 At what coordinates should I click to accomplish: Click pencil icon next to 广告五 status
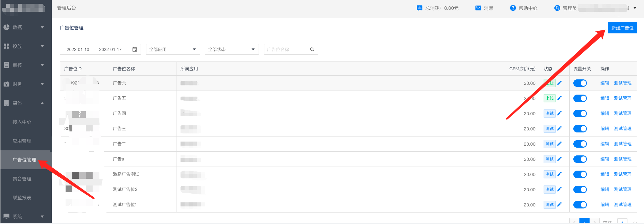(x=559, y=98)
